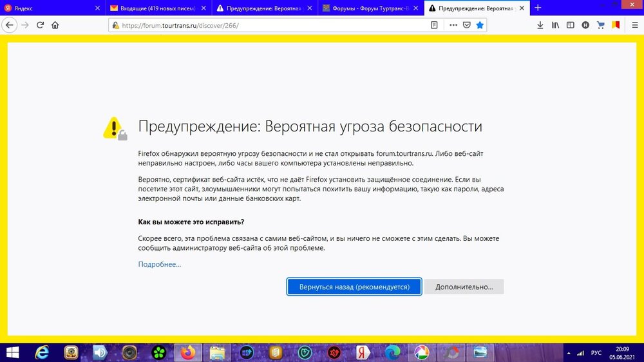The width and height of the screenshot is (644, 362).
Task: Toggle reader view in address bar
Action: tap(434, 25)
